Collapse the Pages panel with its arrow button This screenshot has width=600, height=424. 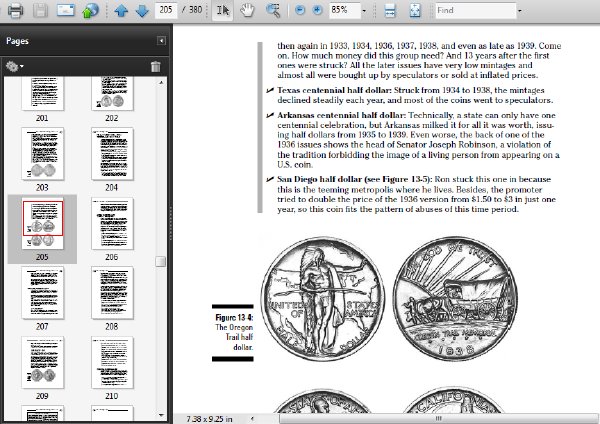point(161,41)
